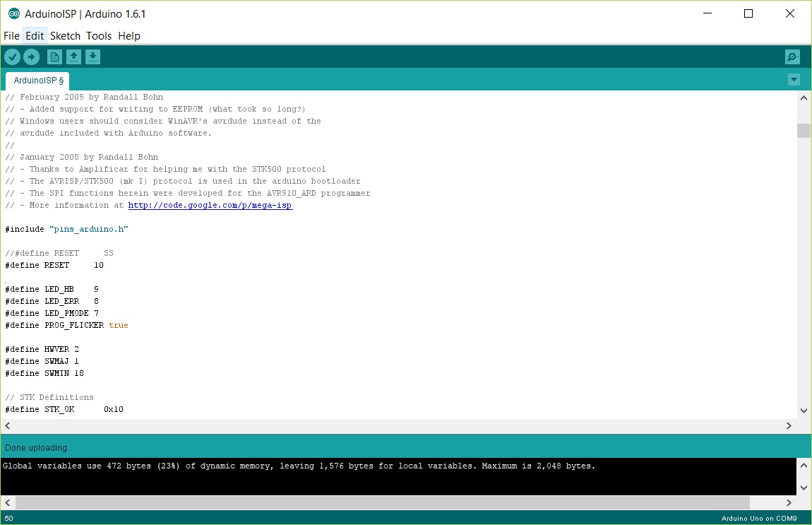The width and height of the screenshot is (812, 525).
Task: Click the Upload arrow button
Action: click(x=32, y=57)
